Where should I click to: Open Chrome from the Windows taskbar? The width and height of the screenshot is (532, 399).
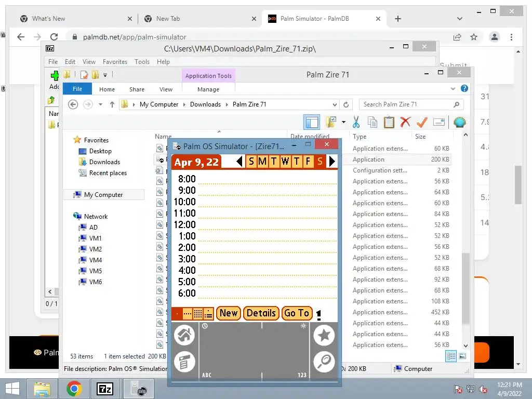[74, 389]
